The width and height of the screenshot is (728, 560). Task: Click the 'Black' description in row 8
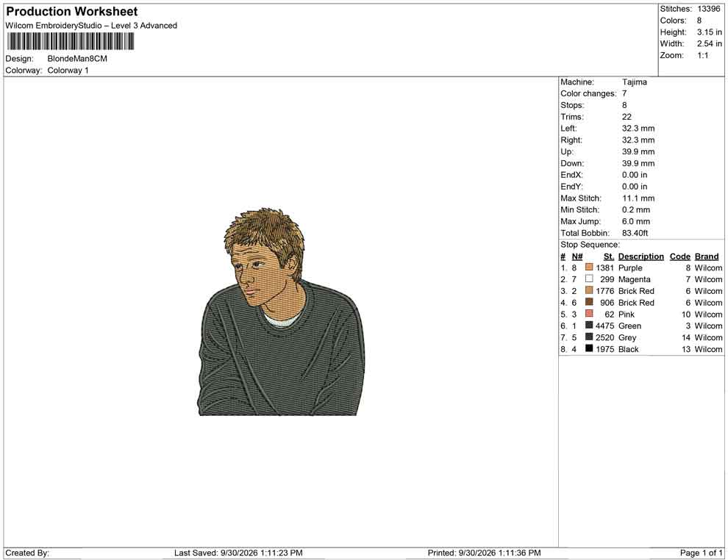629,349
